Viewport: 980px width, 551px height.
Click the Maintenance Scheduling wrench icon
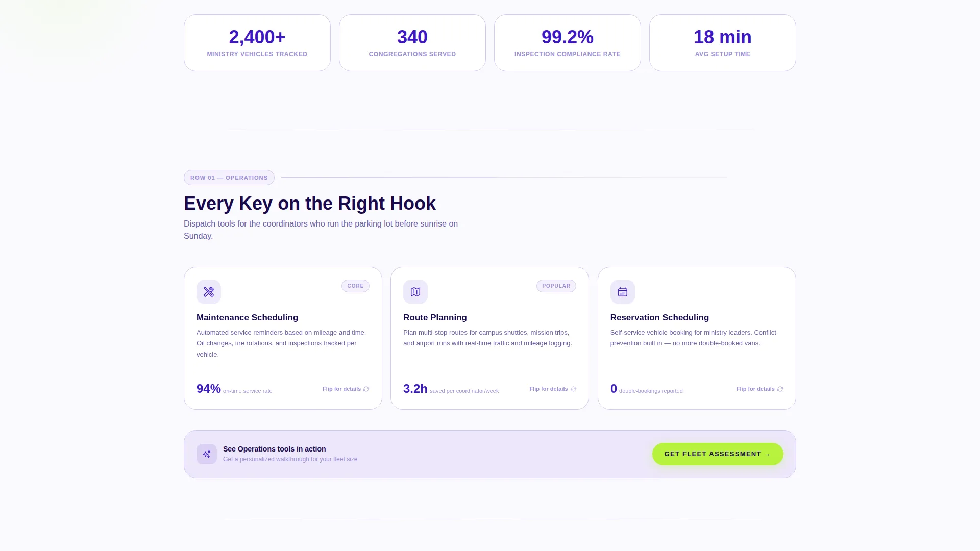209,292
